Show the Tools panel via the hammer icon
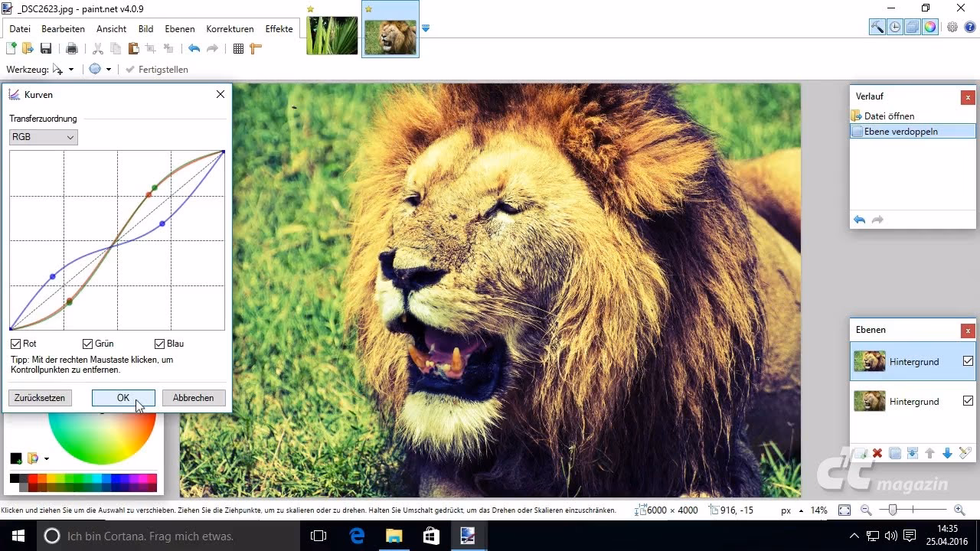The width and height of the screenshot is (980, 551). (877, 27)
